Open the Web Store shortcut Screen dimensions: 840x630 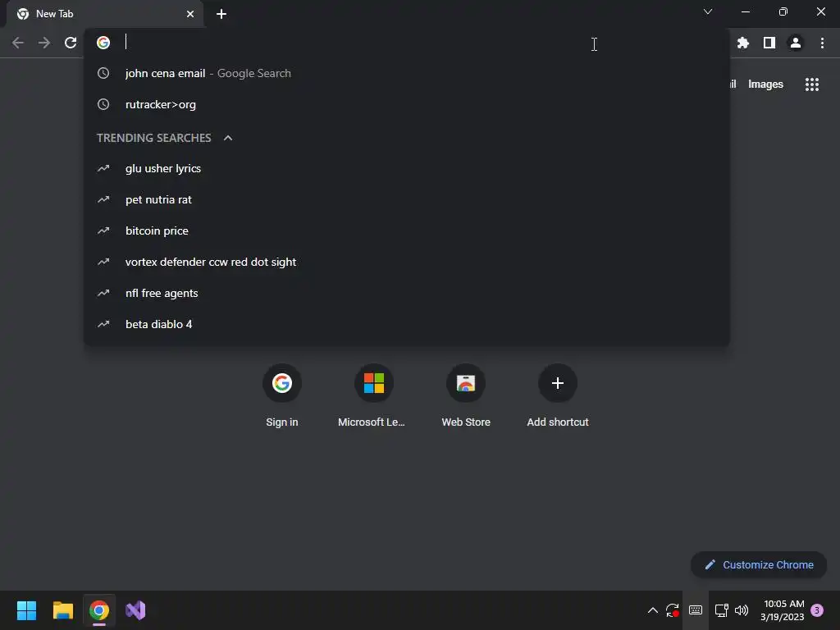coord(466,396)
